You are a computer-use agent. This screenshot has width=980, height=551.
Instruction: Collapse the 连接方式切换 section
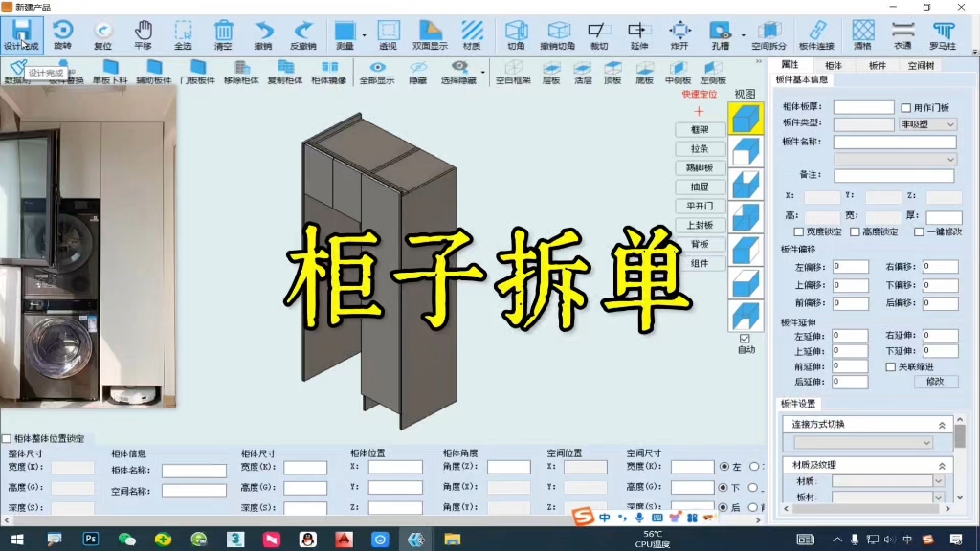pos(944,424)
